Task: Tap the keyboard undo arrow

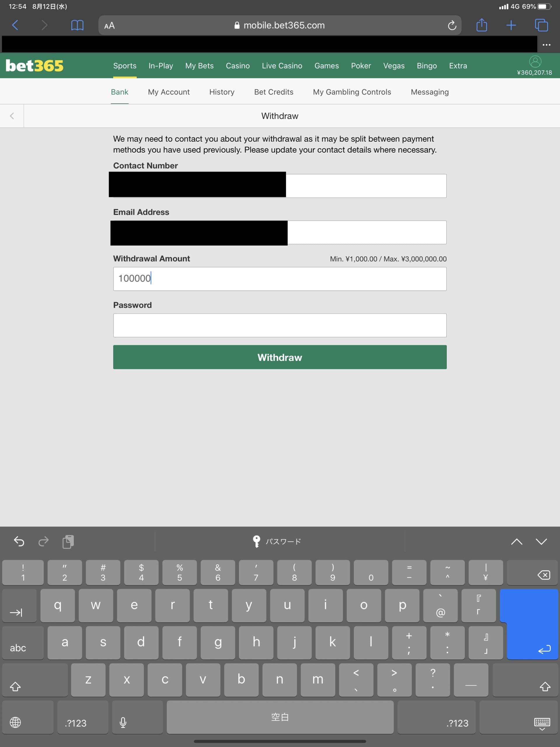Action: 19,541
